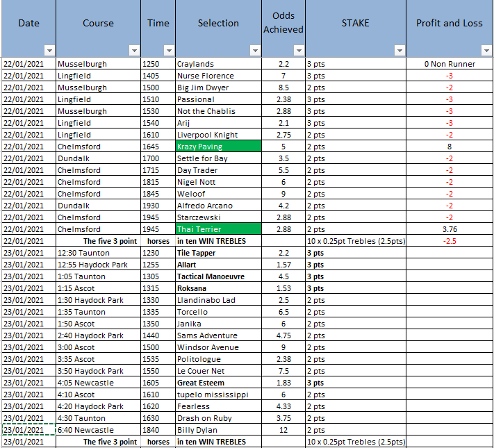Image resolution: width=494 pixels, height=448 pixels.
Task: Select the Windsor Avenue cell
Action: pyautogui.click(x=218, y=347)
